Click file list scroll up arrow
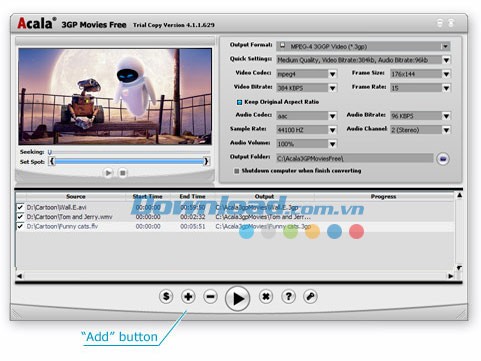Image resolution: width=481 pixels, height=361 pixels. pyautogui.click(x=459, y=195)
